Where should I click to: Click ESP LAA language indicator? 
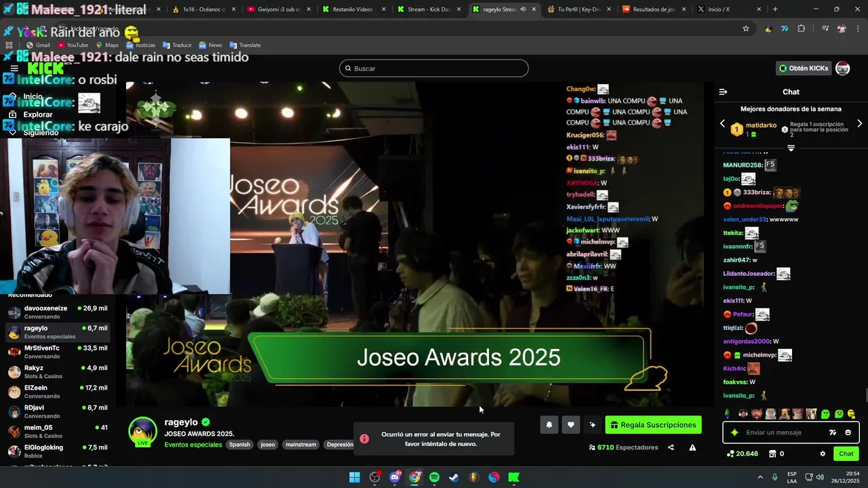[x=792, y=477]
